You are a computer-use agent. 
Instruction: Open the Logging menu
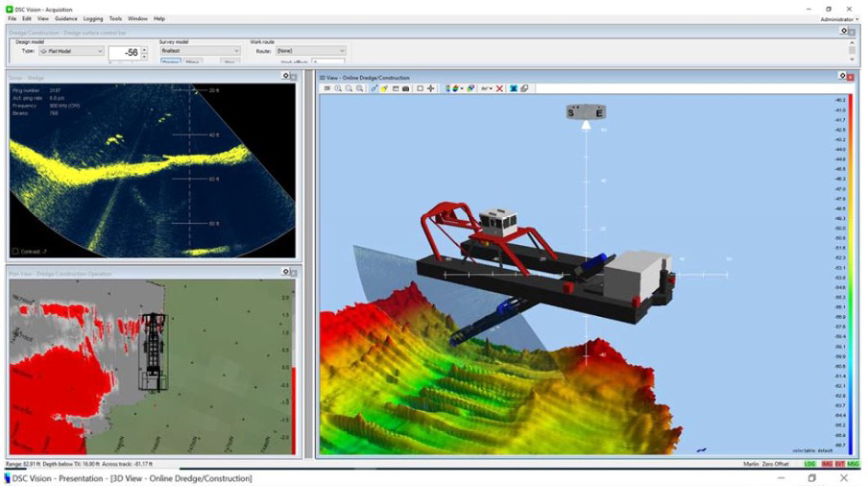click(93, 18)
